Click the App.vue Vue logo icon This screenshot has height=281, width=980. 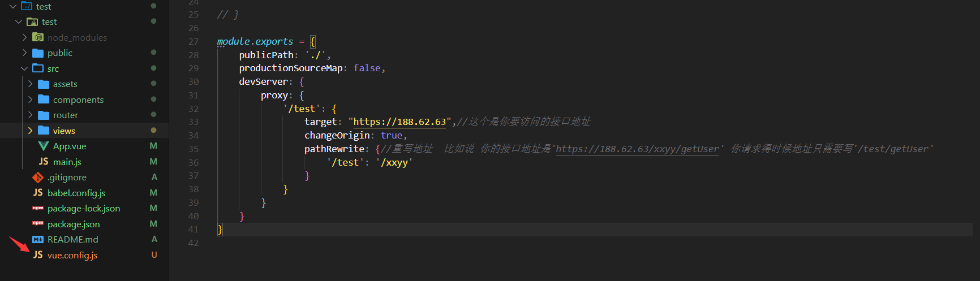[44, 146]
